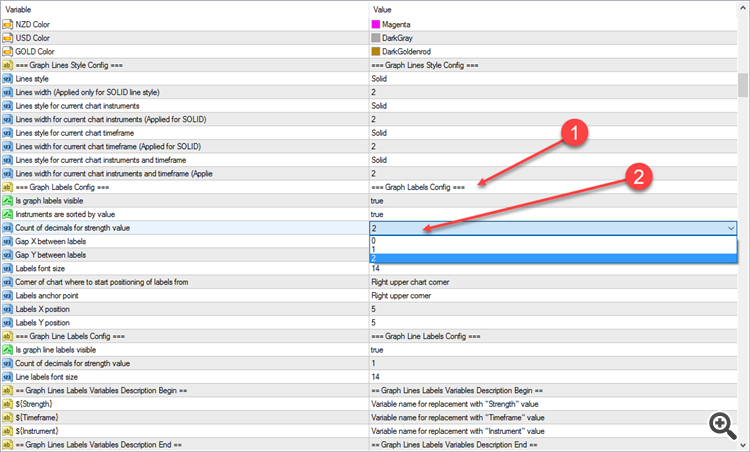This screenshot has height=452, width=750.
Task: Click boolean icon beside Instruments are sorted by value
Action: click(7, 214)
